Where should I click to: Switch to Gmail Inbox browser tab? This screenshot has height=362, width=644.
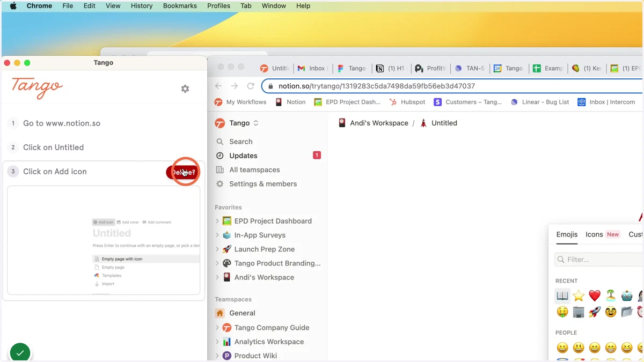coord(312,68)
